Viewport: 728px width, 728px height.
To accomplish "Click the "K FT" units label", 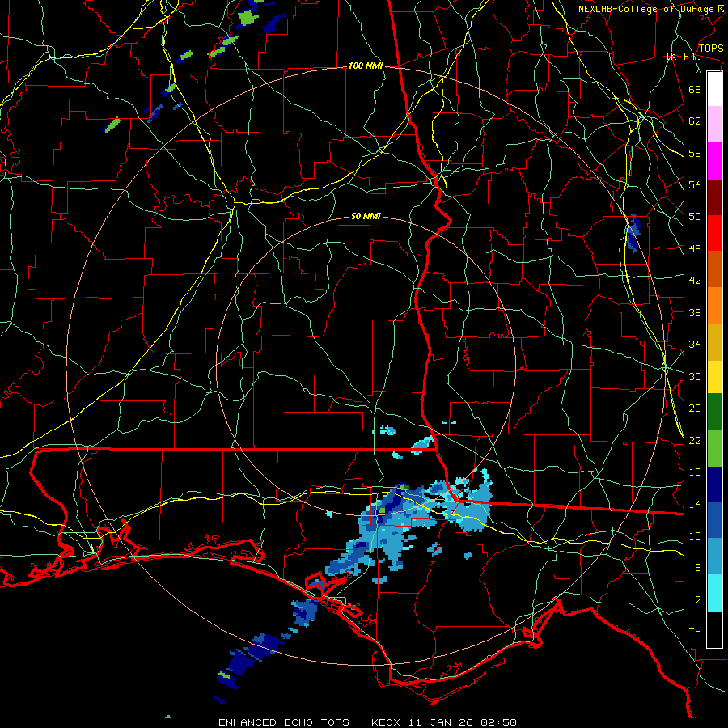I will tap(684, 57).
